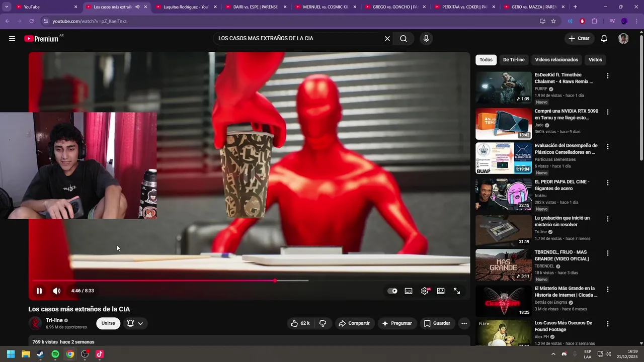Screen dimensions: 644x362
Task: Open the Windows Start menu
Action: click(11, 354)
